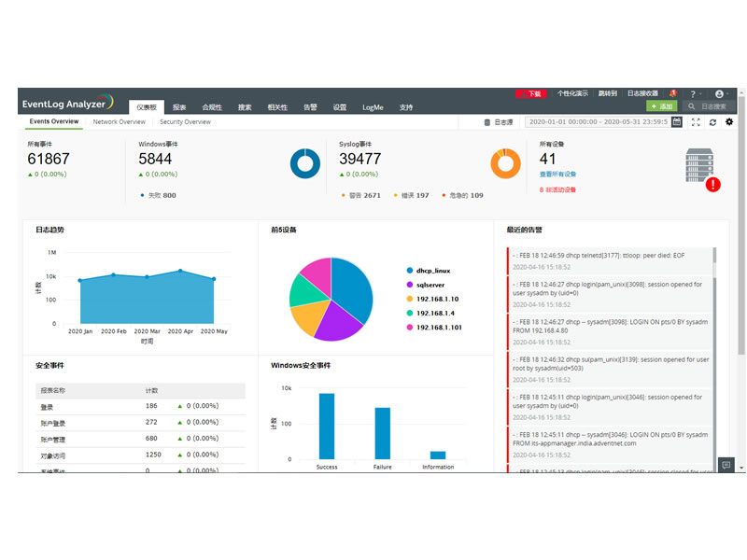747x560 pixels.
Task: Open the help question mark dropdown
Action: tap(694, 94)
